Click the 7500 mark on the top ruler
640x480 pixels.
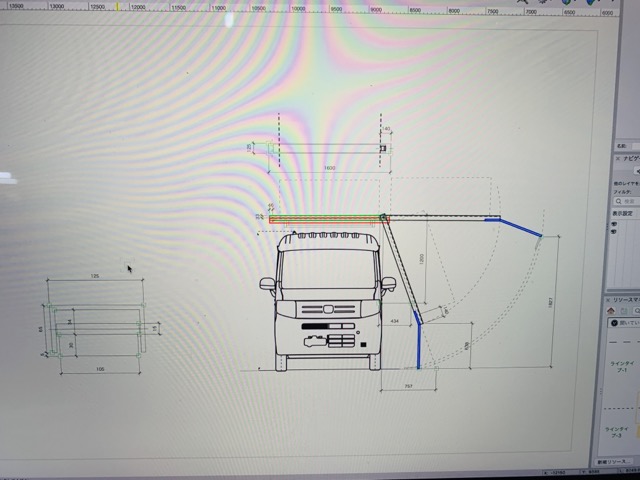(x=493, y=11)
